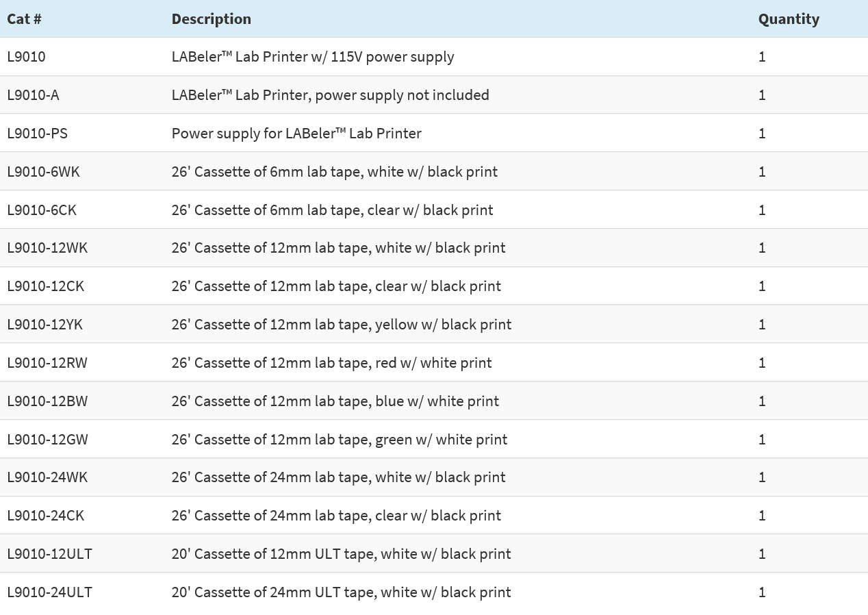This screenshot has width=868, height=615.
Task: Click quantity value for L9010-24ULT
Action: (x=762, y=592)
